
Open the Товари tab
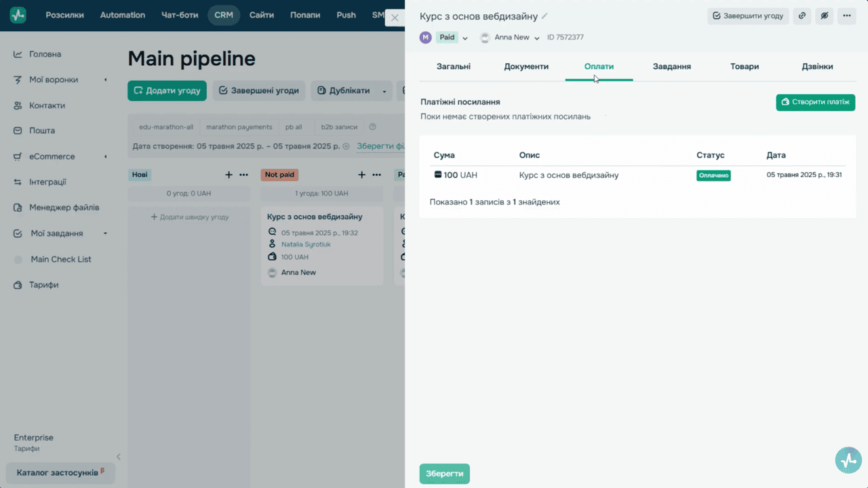tap(745, 67)
